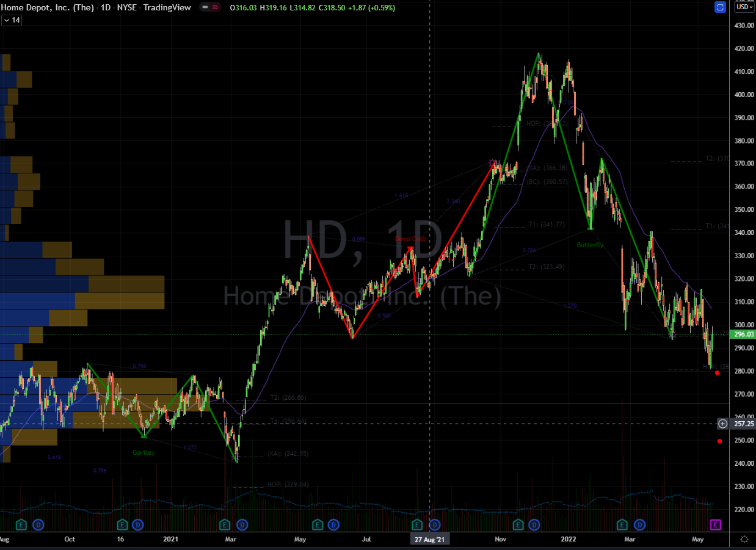Screen dimensions: 756x550
Task: Click the blue fullscreen chart icon
Action: coord(720,7)
